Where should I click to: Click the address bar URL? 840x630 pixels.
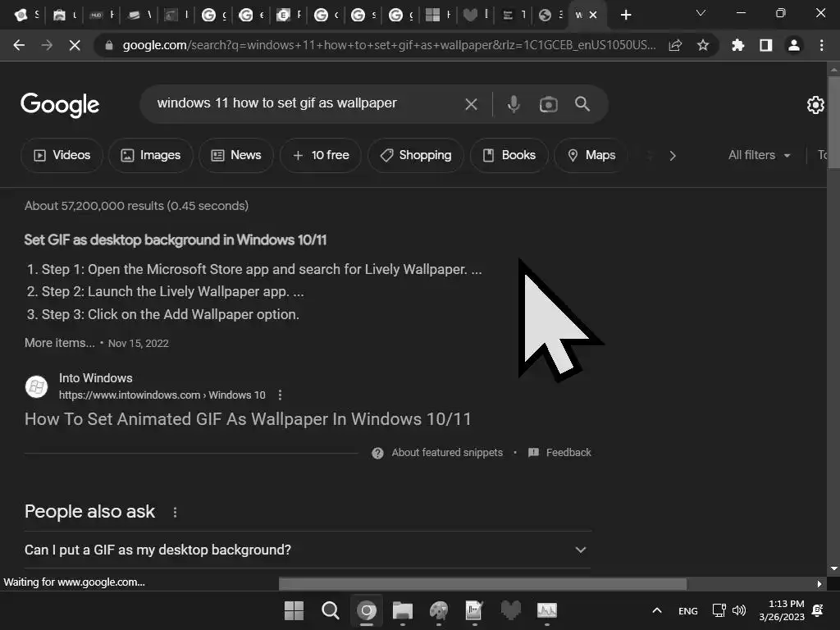(x=389, y=46)
